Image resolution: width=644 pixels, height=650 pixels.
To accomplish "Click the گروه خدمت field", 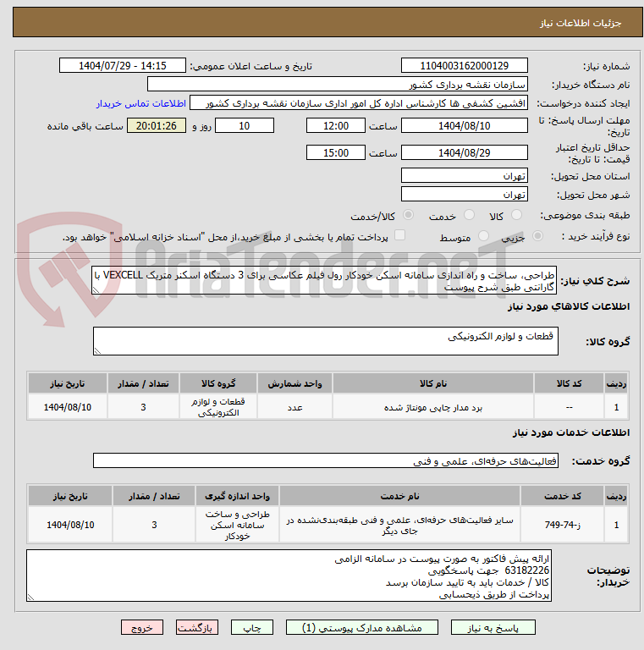I will pos(325,460).
